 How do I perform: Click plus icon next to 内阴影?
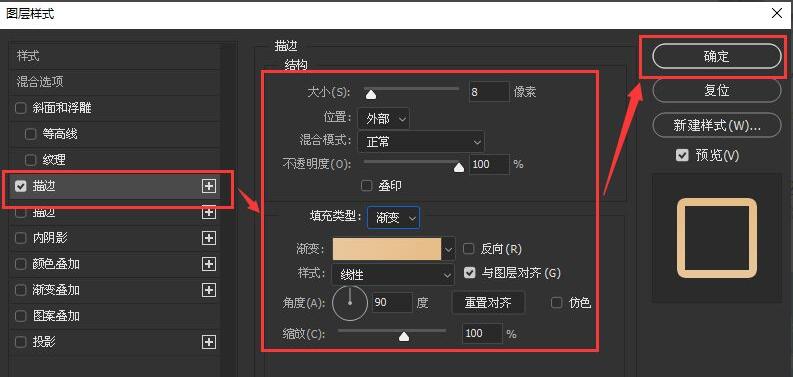click(x=208, y=238)
